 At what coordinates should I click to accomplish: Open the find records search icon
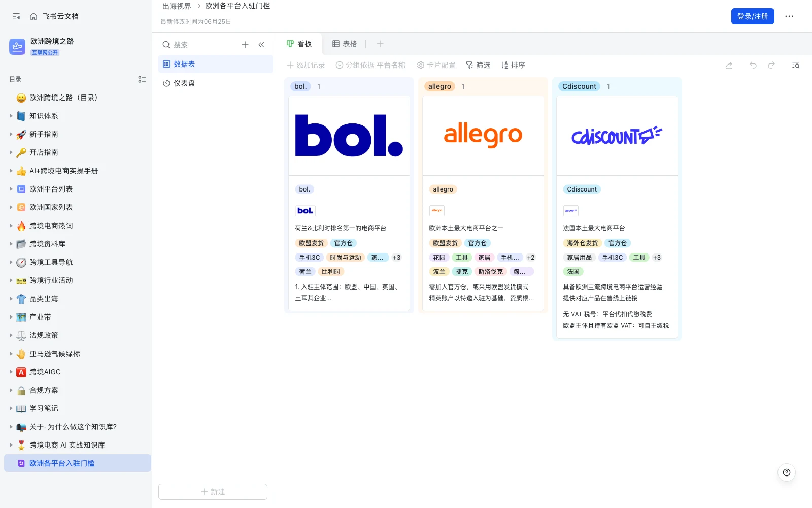(x=796, y=65)
